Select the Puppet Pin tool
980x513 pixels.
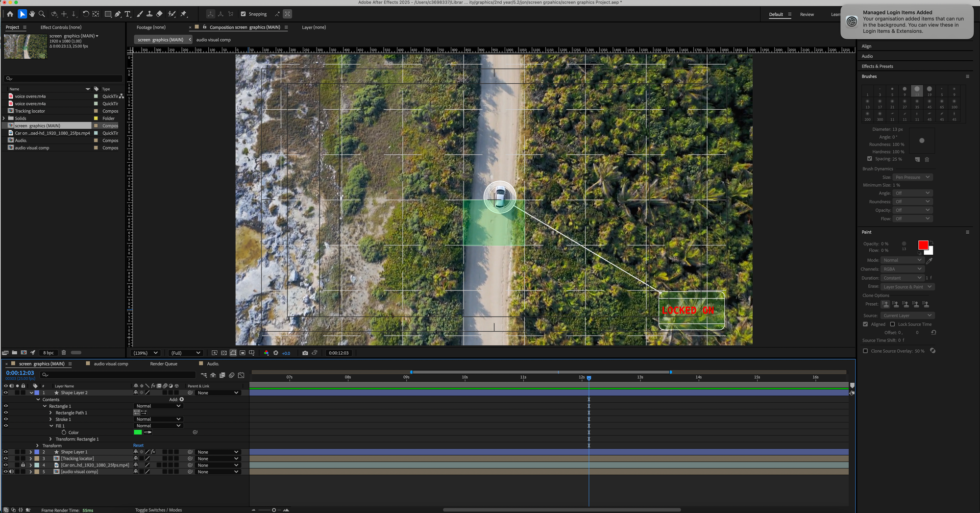click(184, 14)
